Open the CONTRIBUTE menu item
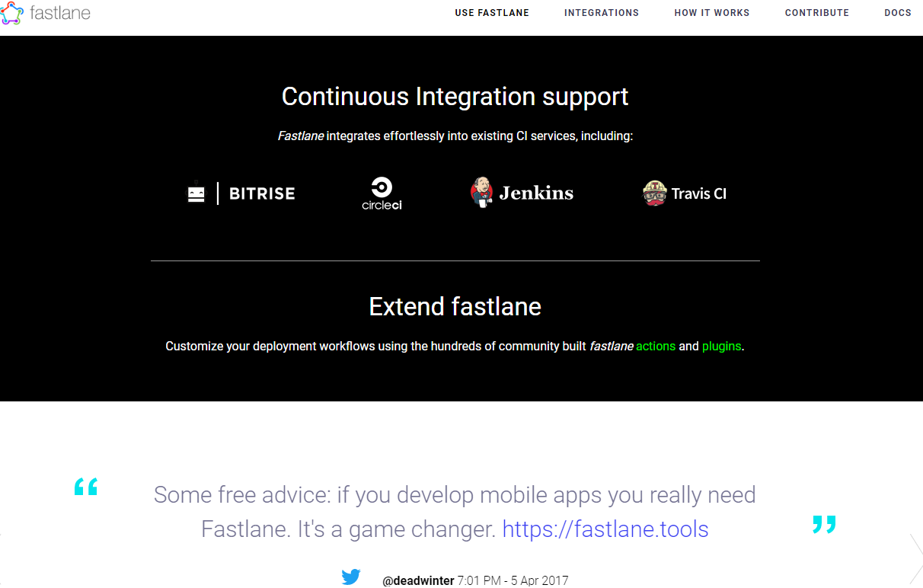 click(817, 13)
